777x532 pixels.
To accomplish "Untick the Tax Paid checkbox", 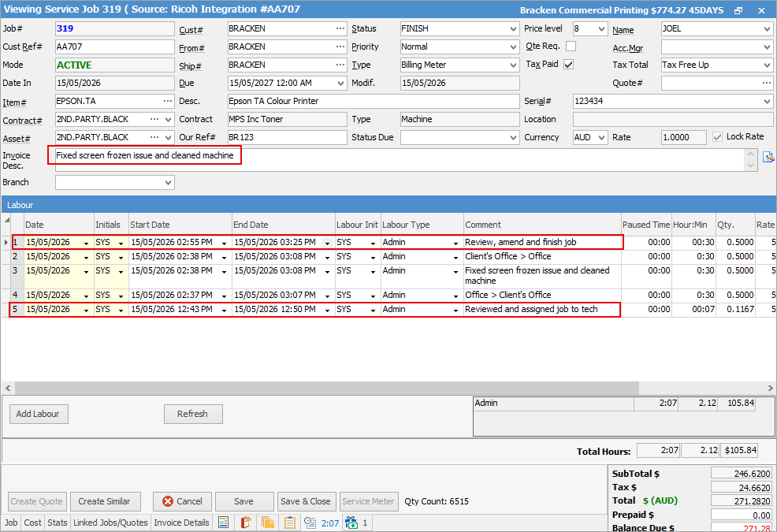I will 568,65.
